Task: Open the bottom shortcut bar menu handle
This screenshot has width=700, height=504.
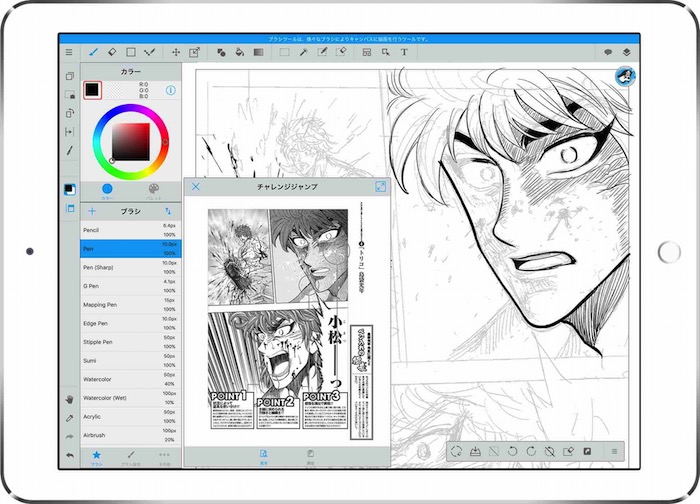Action: [613, 451]
